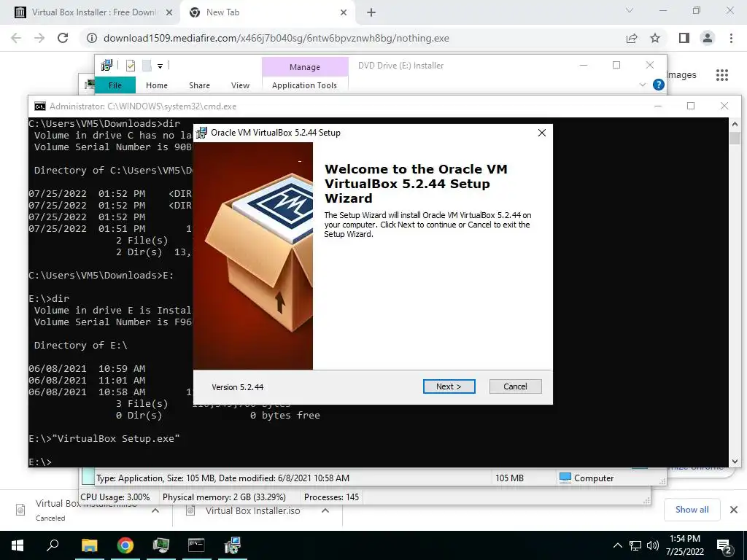The width and height of the screenshot is (747, 560).
Task: Reload the Chrome page
Action: [x=63, y=38]
